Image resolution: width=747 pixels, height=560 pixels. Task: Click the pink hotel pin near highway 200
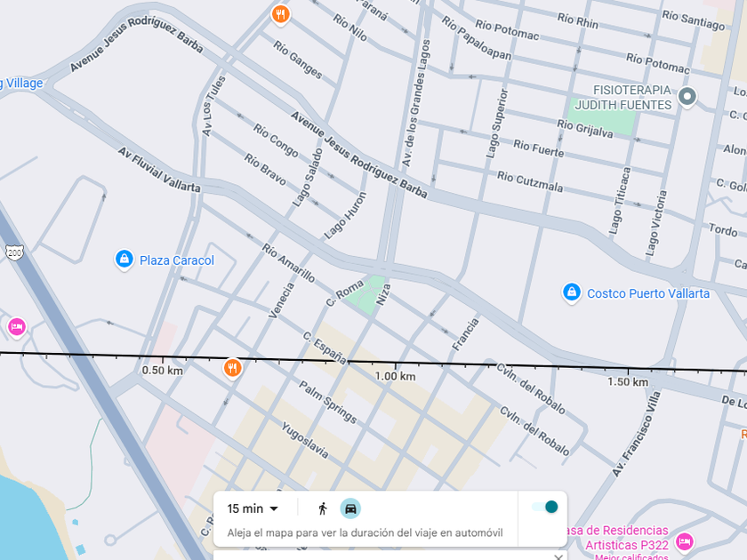point(17,327)
